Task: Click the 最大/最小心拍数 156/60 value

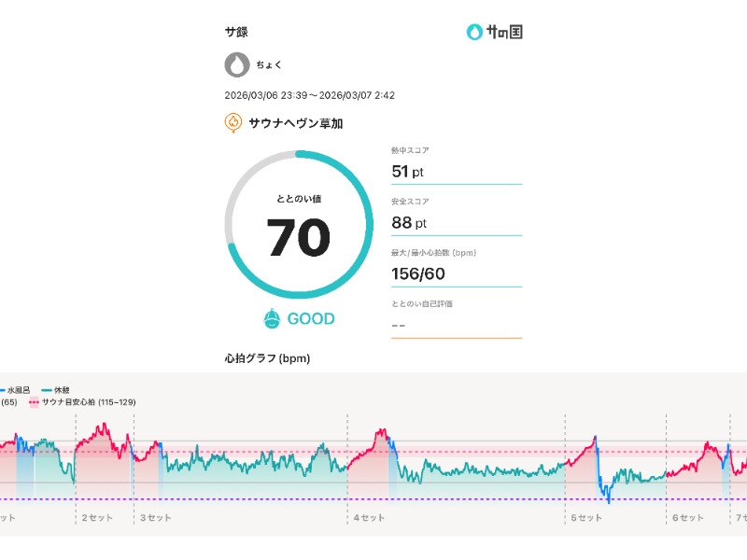Action: [x=418, y=274]
